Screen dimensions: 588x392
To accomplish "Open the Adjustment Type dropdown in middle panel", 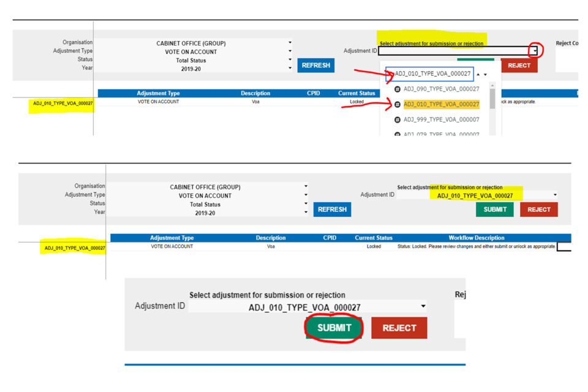I will [x=306, y=195].
